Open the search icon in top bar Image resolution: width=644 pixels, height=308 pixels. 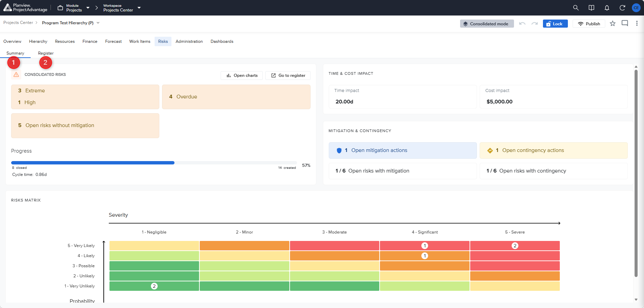click(x=576, y=8)
